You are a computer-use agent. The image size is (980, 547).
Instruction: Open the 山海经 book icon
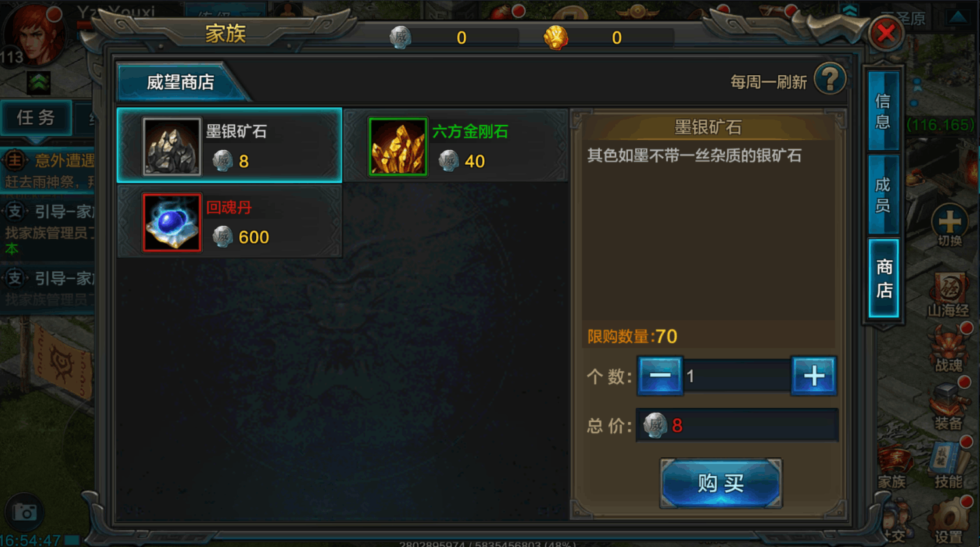pos(949,293)
